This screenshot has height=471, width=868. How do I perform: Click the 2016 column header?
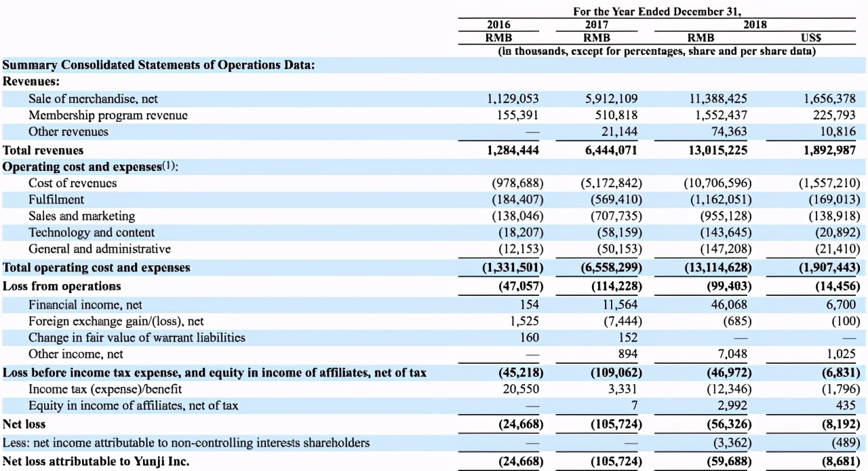tap(499, 24)
